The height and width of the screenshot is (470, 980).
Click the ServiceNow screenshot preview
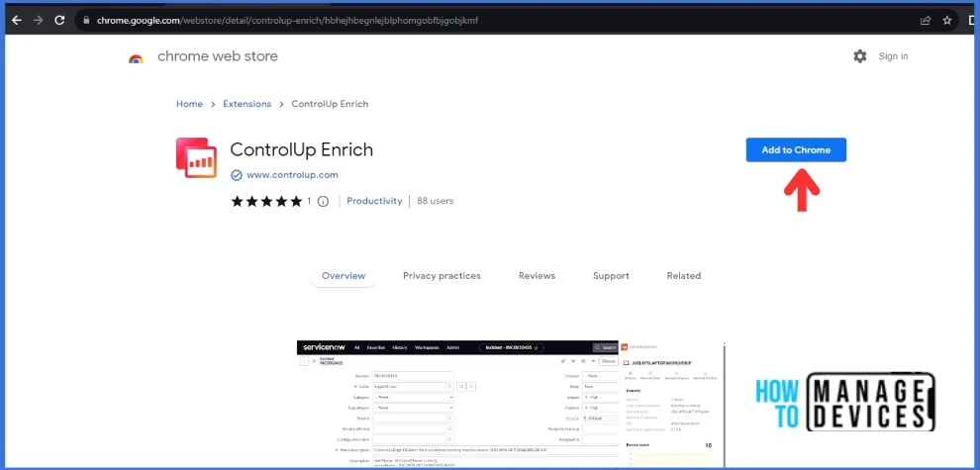(x=511, y=405)
